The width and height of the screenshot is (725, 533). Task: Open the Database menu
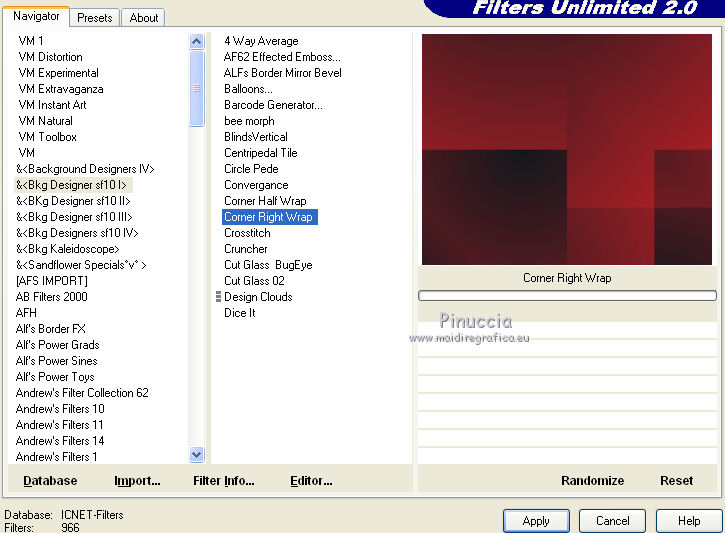[x=50, y=481]
